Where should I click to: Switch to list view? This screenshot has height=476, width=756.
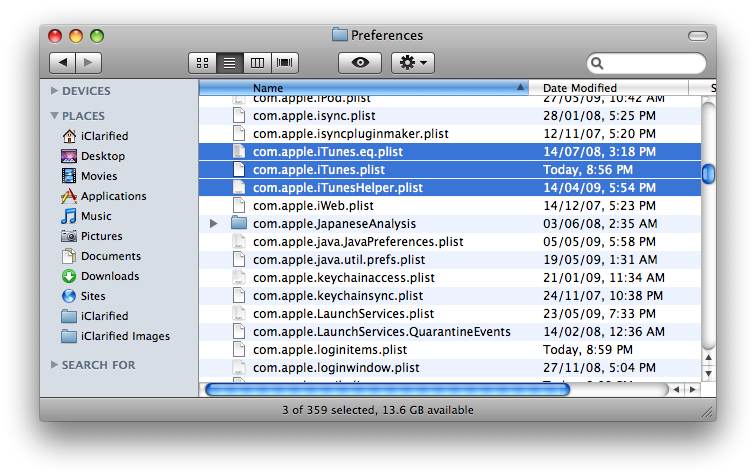[230, 63]
